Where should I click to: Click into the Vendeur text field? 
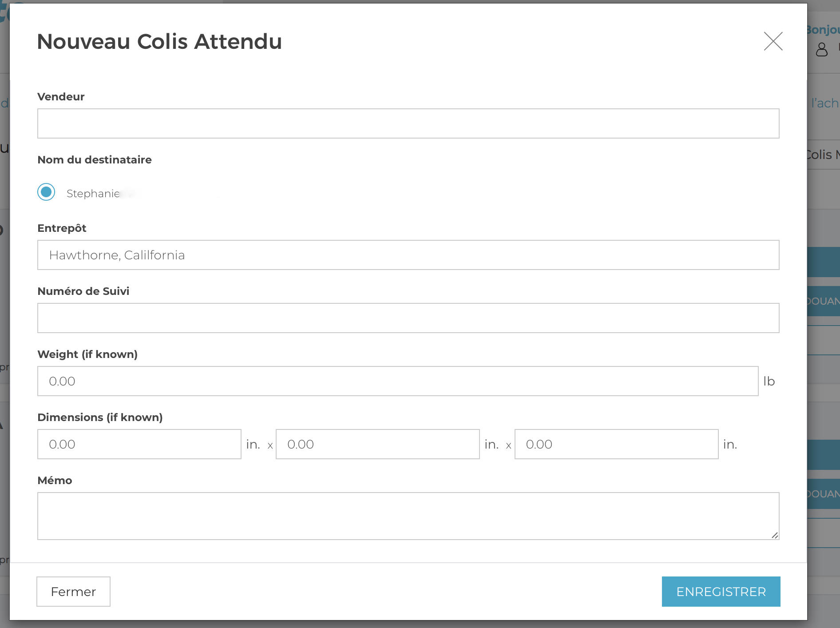click(x=408, y=123)
